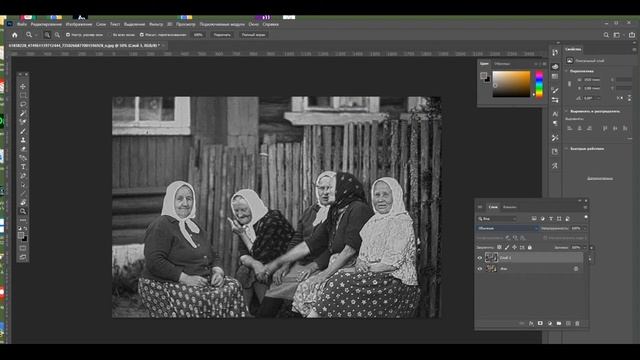Open the Fill slider arrow

[x=584, y=247]
